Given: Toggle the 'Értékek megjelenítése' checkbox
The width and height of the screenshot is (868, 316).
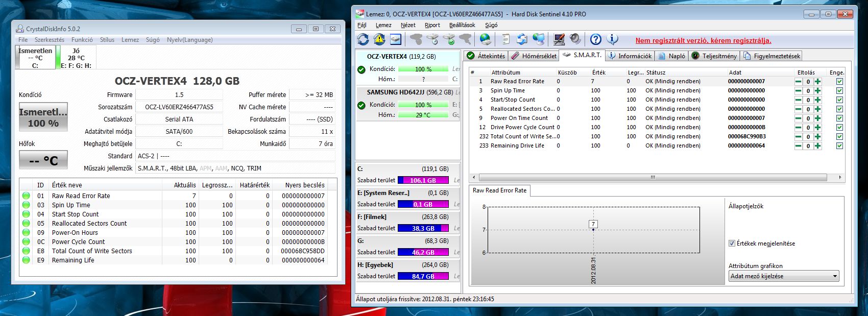Looking at the screenshot, I should coord(732,244).
